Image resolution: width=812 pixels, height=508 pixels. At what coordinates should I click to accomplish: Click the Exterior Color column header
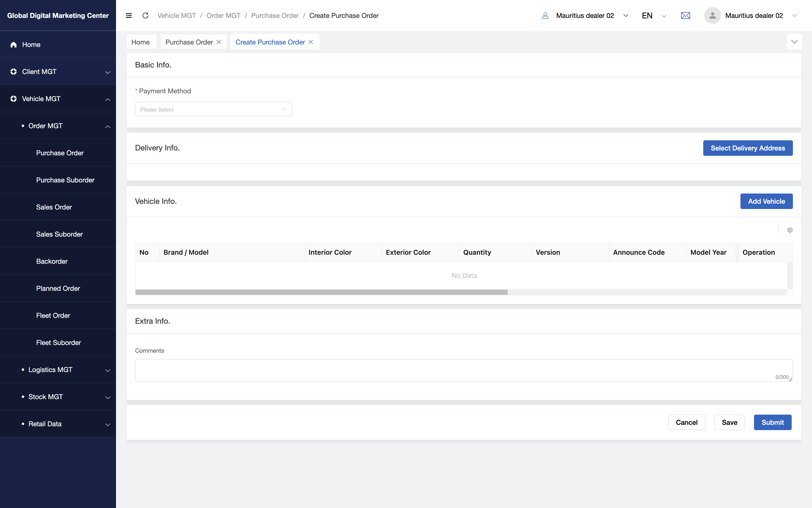tap(420, 252)
